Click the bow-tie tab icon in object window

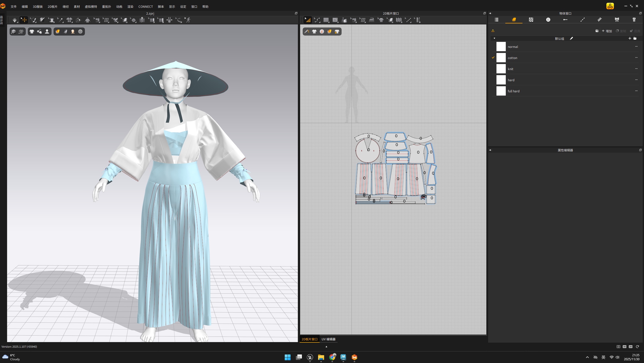click(x=617, y=20)
